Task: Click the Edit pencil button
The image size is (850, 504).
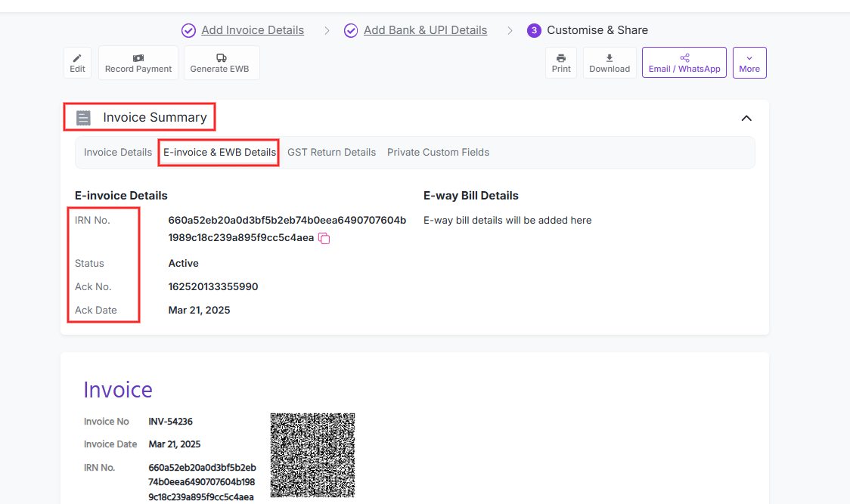Action: (x=78, y=63)
